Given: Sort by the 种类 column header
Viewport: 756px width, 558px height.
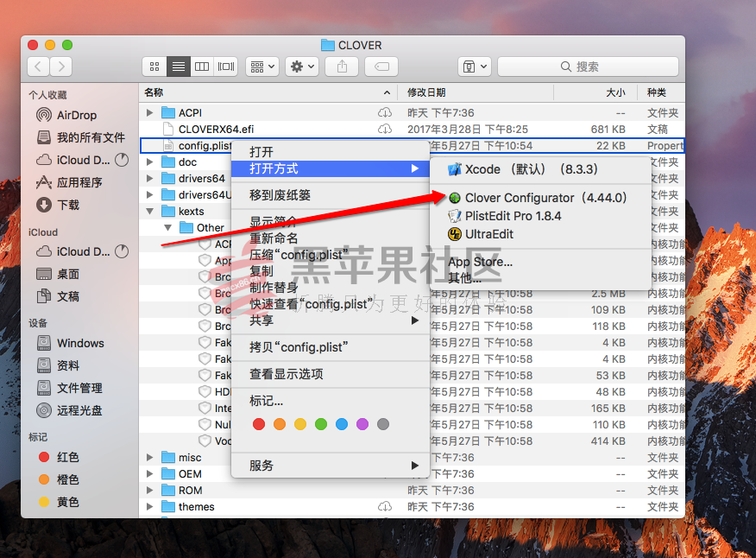Looking at the screenshot, I should [661, 92].
